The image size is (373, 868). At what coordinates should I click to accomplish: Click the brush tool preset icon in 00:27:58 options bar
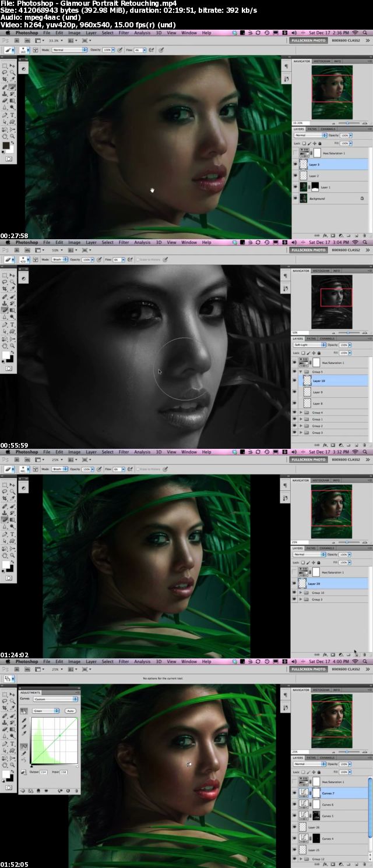tap(9, 50)
